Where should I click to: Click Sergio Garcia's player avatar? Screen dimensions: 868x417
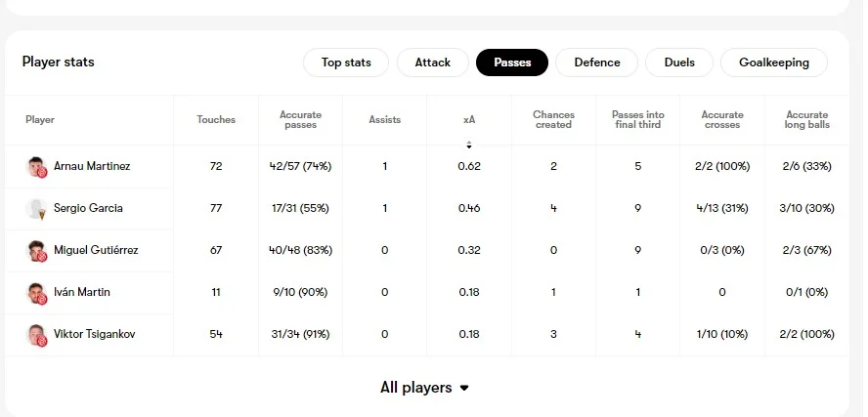click(x=37, y=209)
